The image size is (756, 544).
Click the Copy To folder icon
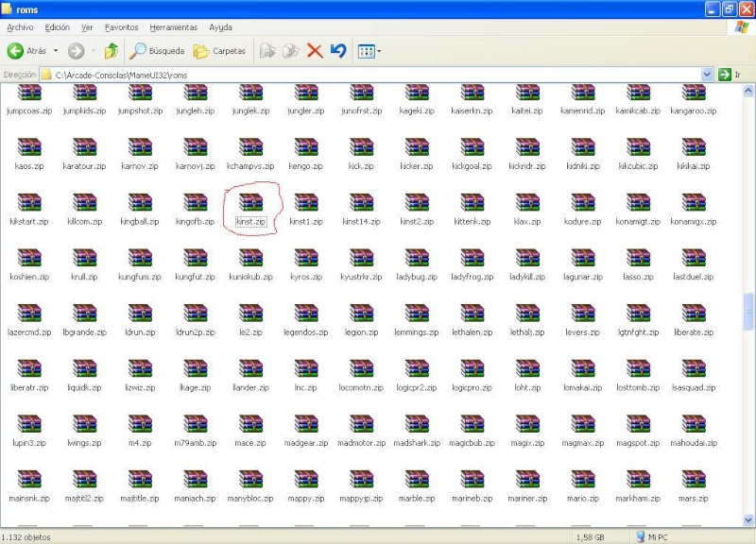291,51
